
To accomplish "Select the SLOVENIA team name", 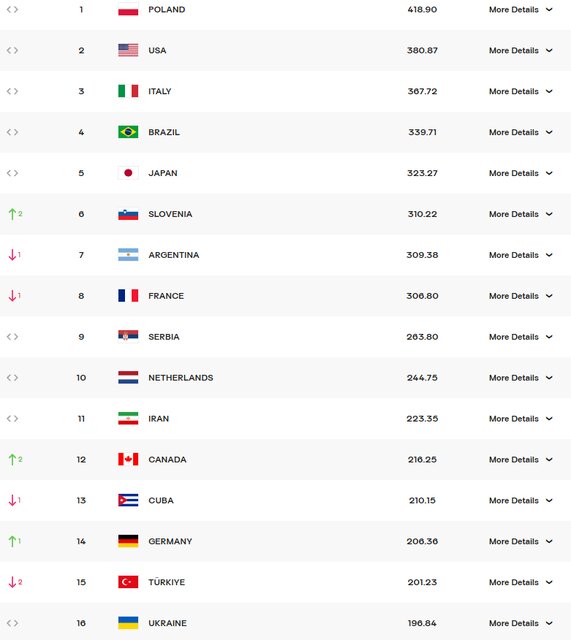I will [170, 214].
